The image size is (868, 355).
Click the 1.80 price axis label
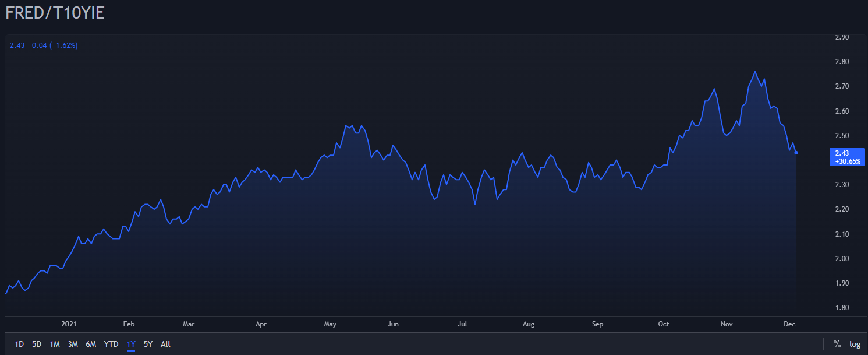point(842,308)
